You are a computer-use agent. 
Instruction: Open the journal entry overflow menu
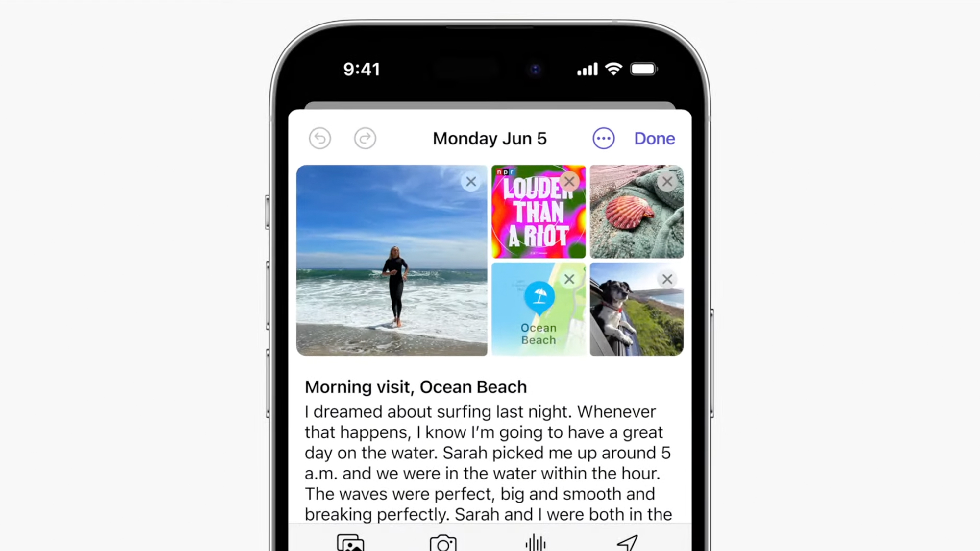[602, 137]
